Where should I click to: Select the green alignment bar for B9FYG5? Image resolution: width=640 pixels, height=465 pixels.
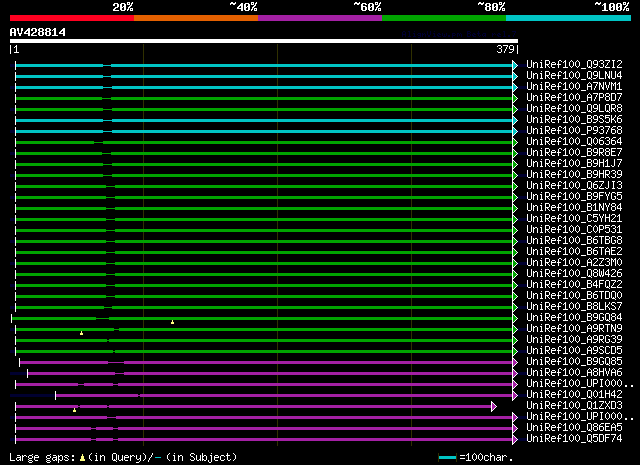264,198
